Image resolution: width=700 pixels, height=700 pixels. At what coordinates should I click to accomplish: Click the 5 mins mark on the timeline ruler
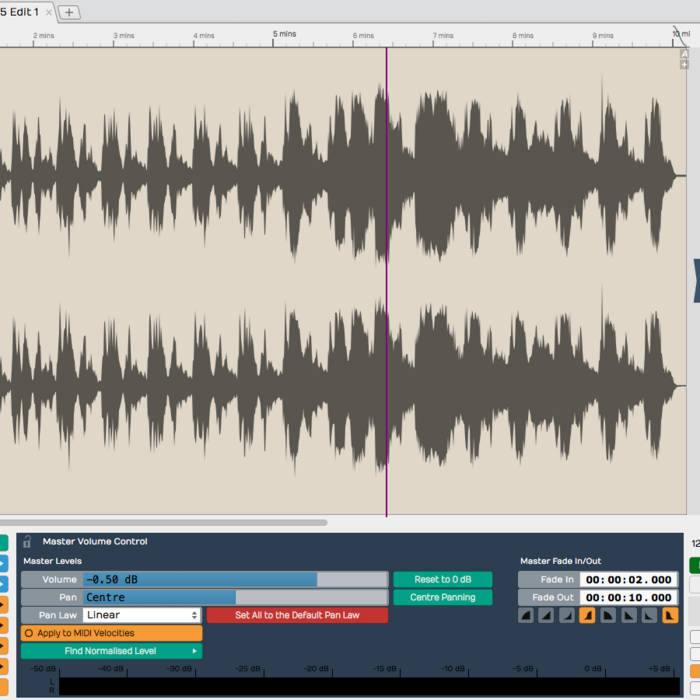click(284, 35)
